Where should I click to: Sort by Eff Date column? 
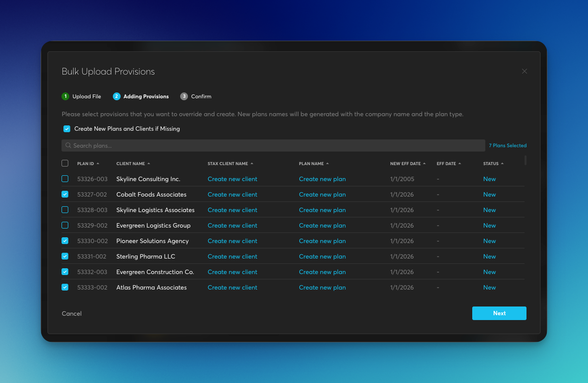tap(449, 164)
